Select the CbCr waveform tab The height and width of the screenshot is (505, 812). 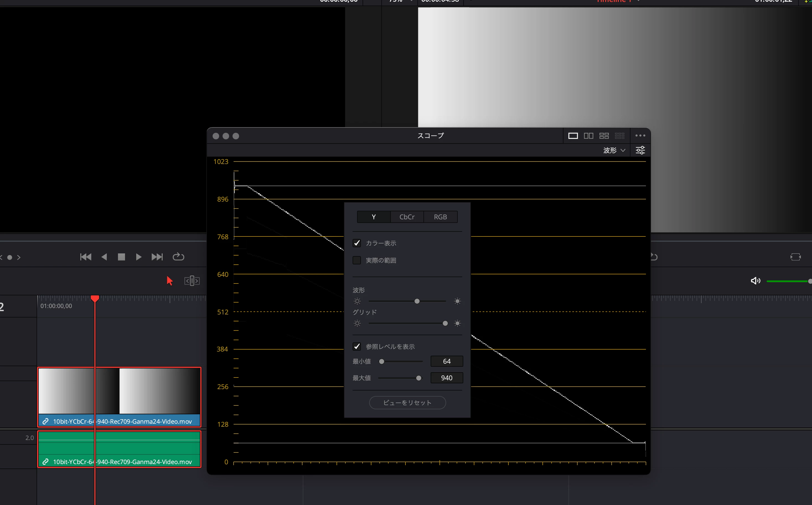coord(407,217)
